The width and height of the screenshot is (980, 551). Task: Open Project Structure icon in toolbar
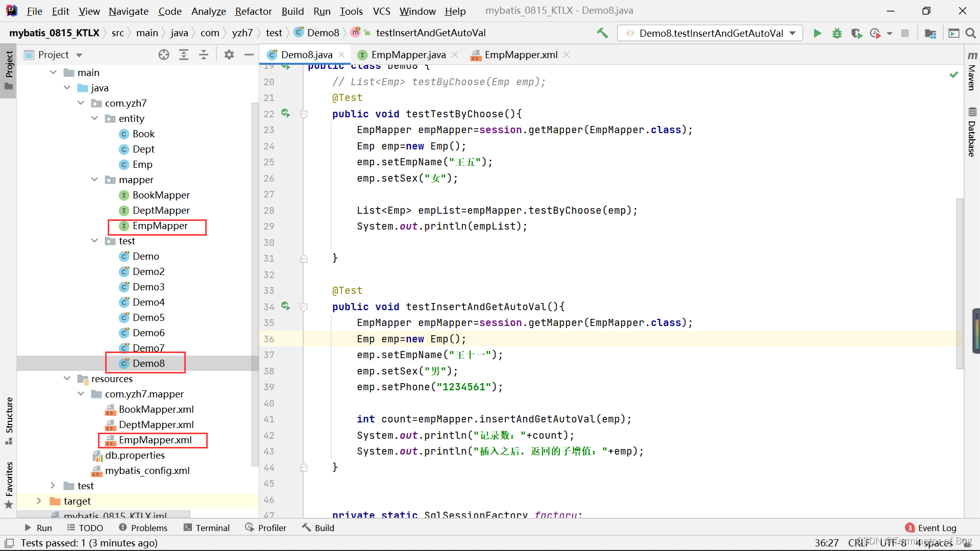coord(930,33)
